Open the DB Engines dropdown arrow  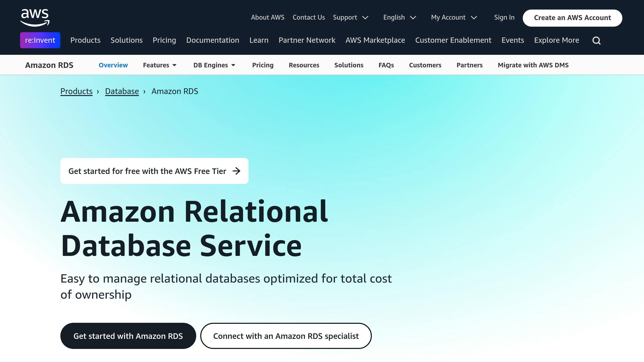coord(233,65)
